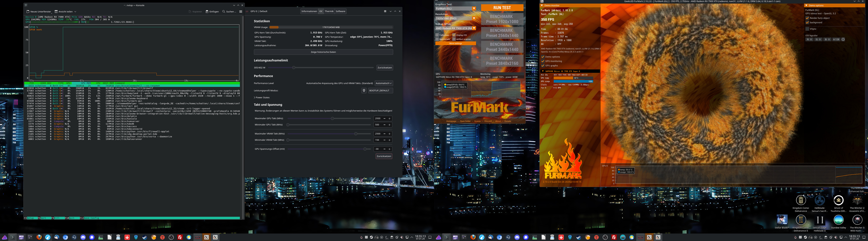Viewport: 868px width, 241px height.
Task: Open the Resolution dropdown in FurMark
Action: [x=456, y=18]
